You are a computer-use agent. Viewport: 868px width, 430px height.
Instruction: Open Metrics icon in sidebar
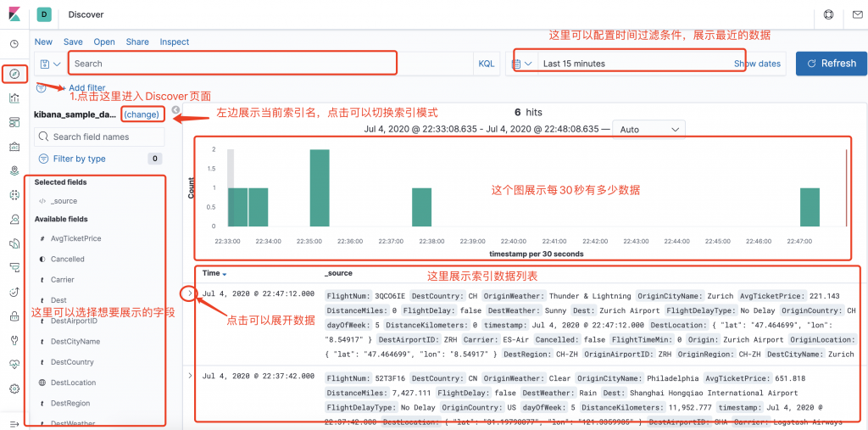pyautogui.click(x=14, y=219)
